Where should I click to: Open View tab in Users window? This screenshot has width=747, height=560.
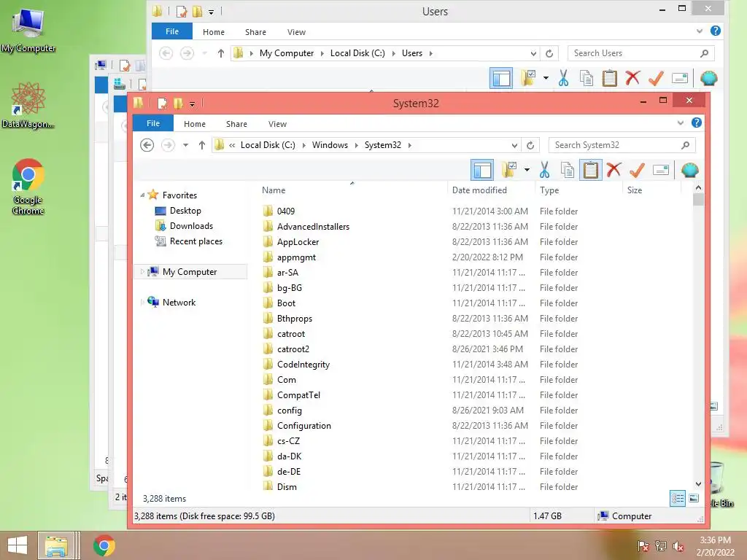point(296,32)
